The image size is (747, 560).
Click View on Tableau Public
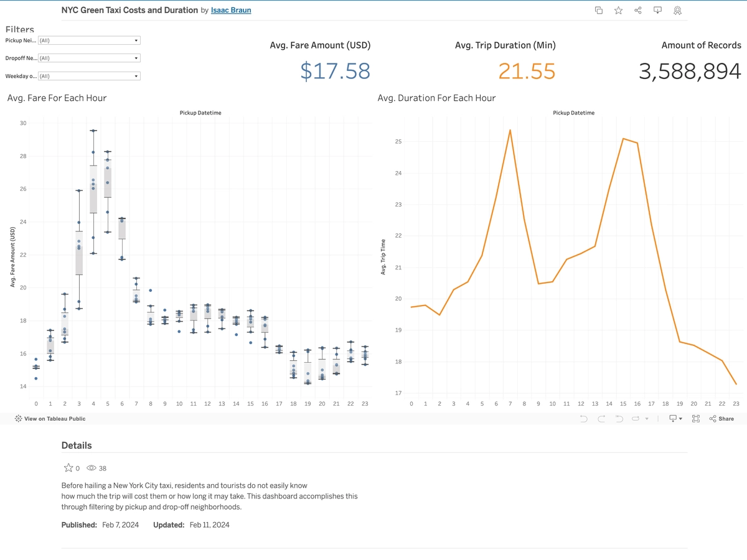[x=50, y=419]
